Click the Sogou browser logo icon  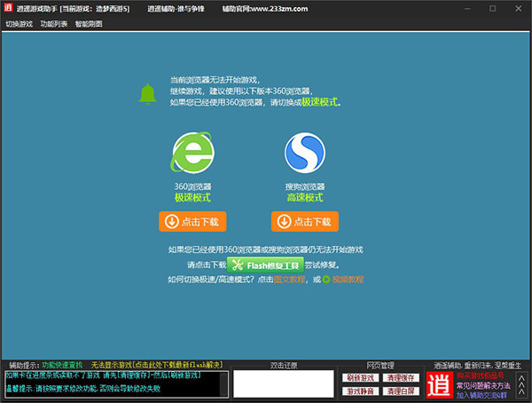[306, 154]
